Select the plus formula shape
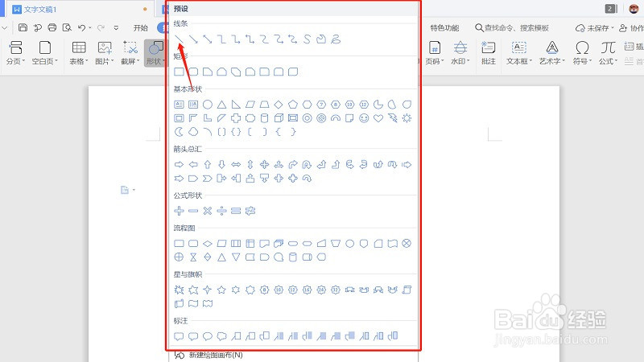The height and width of the screenshot is (362, 644). point(179,211)
